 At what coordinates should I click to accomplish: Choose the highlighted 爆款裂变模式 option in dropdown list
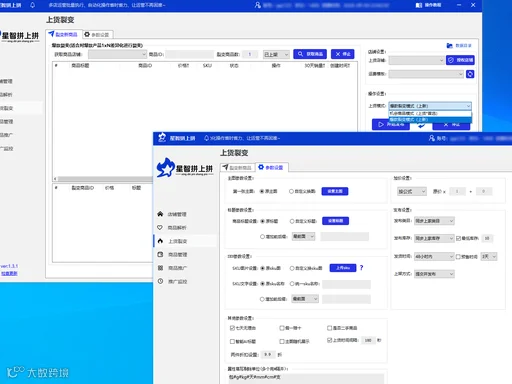(x=430, y=119)
